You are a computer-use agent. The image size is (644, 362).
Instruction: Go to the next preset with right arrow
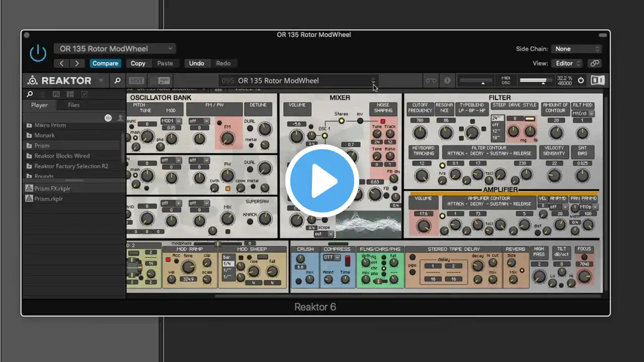(76, 63)
